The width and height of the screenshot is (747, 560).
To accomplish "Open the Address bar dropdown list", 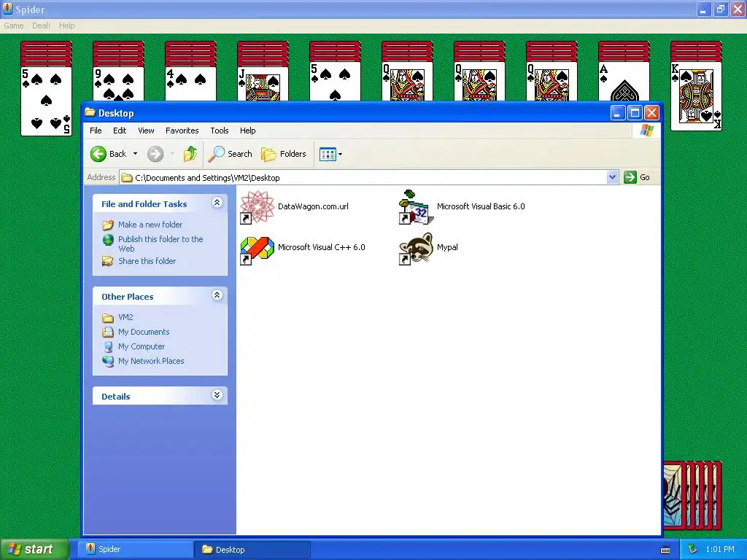I will click(x=612, y=177).
